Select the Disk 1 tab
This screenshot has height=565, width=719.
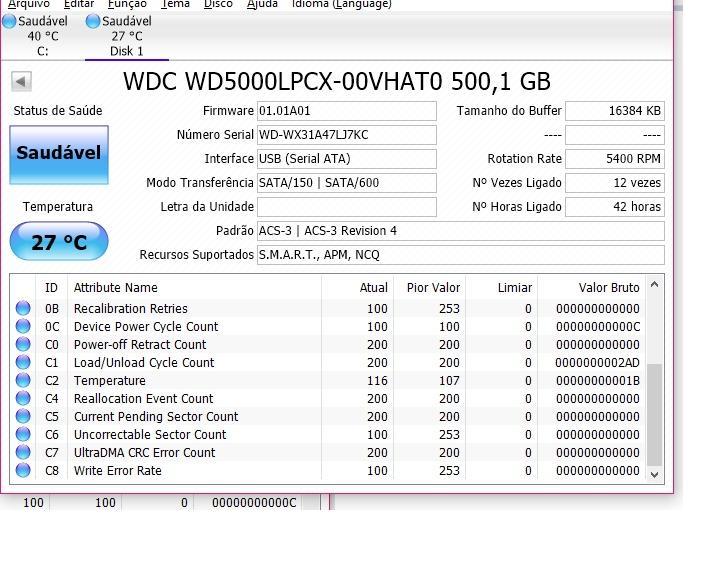[127, 36]
